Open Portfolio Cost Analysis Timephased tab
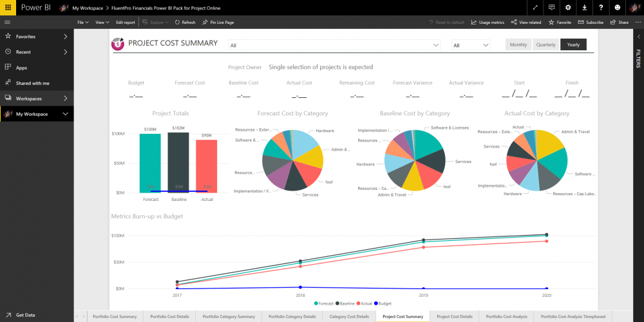This screenshot has width=644, height=322. (x=573, y=317)
